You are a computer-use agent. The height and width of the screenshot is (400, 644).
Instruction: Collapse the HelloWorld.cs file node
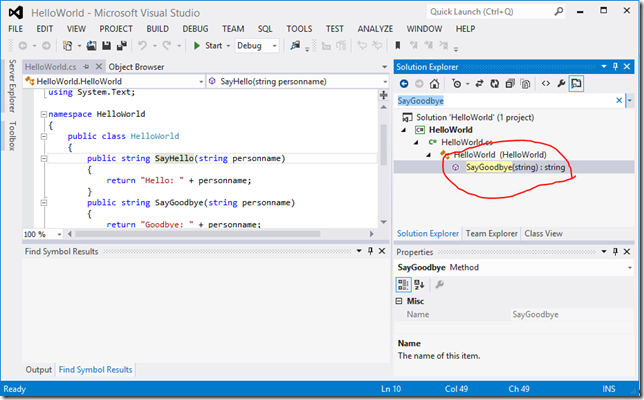click(416, 143)
